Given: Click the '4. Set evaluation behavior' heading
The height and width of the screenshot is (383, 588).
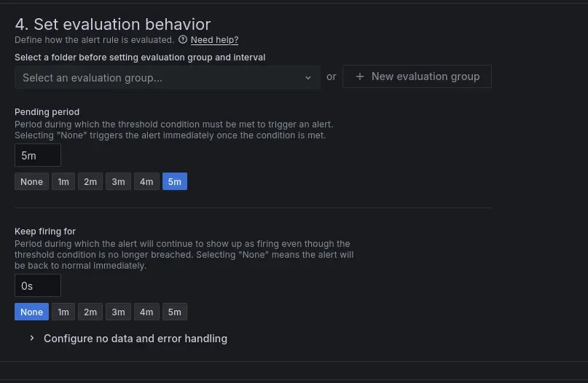Looking at the screenshot, I should 113,24.
